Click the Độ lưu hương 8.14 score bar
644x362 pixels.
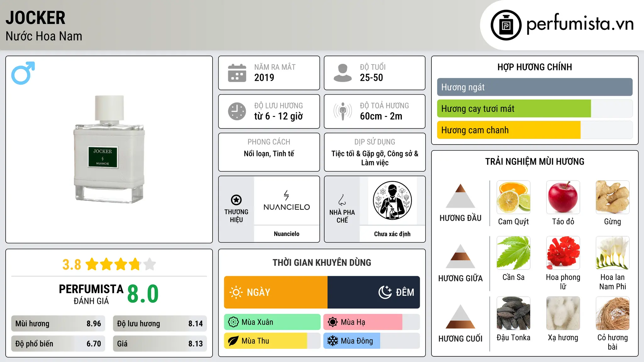[160, 324]
